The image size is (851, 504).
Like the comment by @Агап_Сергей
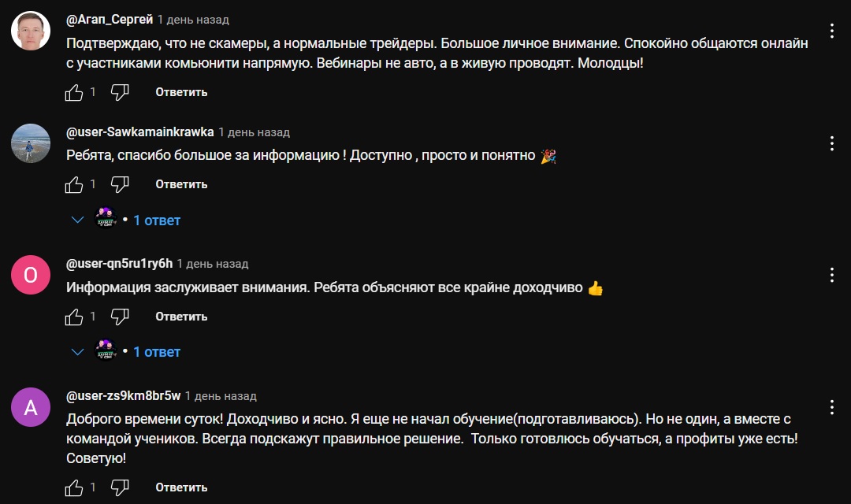[74, 92]
